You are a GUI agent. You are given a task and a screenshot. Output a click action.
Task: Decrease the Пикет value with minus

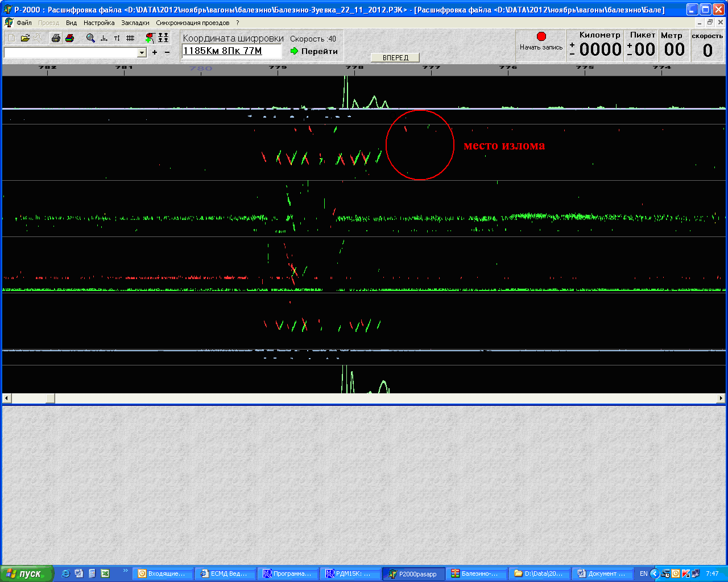[630, 54]
